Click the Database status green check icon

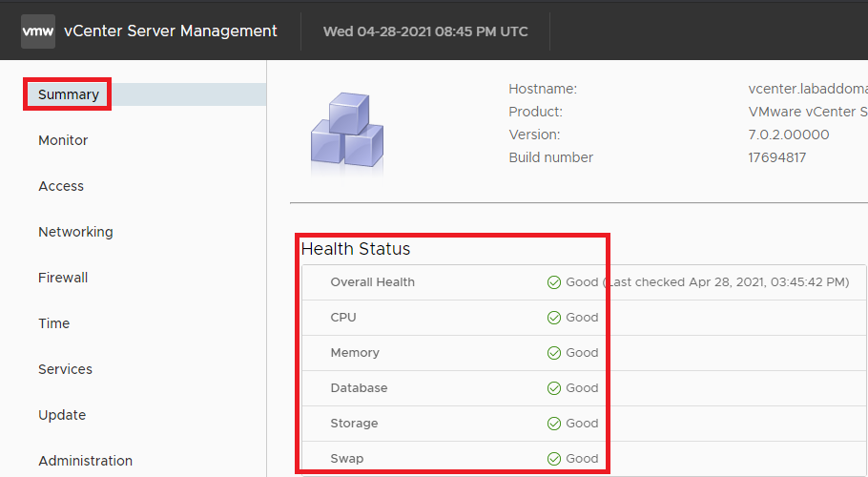(553, 388)
